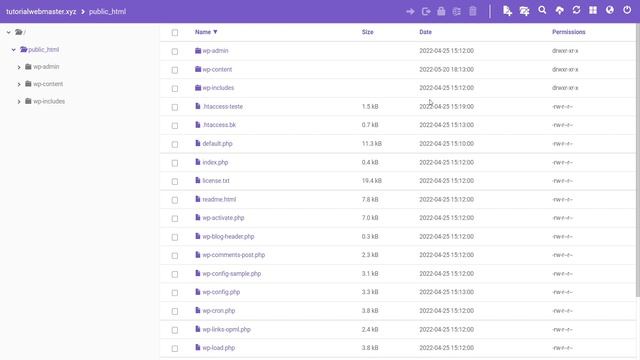The width and height of the screenshot is (640, 360).
Task: Open the .htaccess.bk file
Action: [219, 125]
